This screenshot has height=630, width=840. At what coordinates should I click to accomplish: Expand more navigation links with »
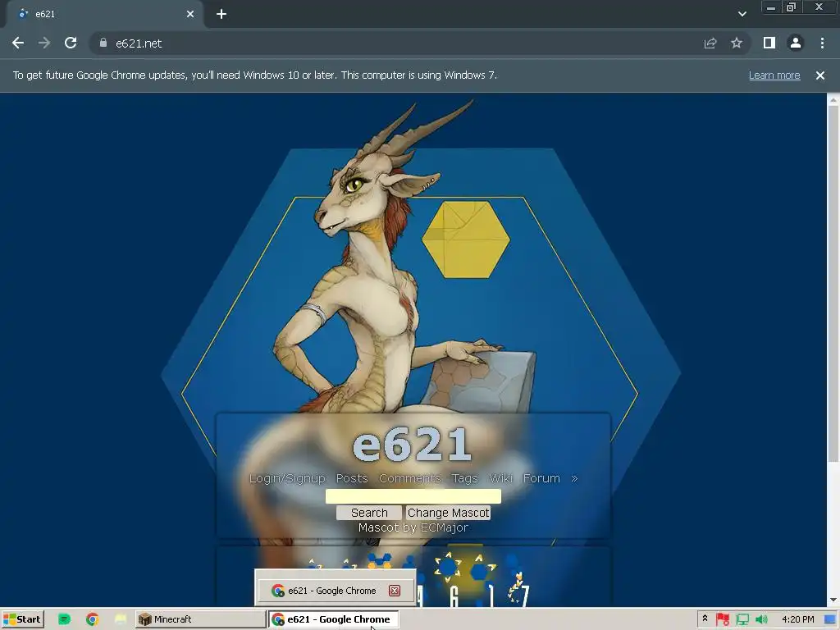[574, 478]
